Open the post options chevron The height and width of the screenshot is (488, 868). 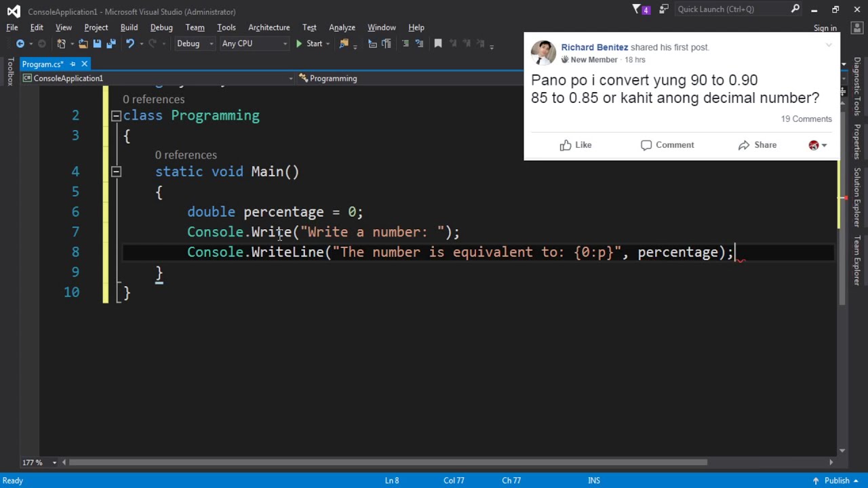pos(829,45)
